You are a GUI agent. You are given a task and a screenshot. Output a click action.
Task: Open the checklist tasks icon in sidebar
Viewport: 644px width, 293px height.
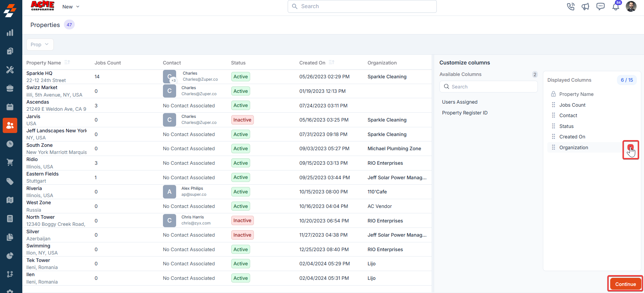10,51
